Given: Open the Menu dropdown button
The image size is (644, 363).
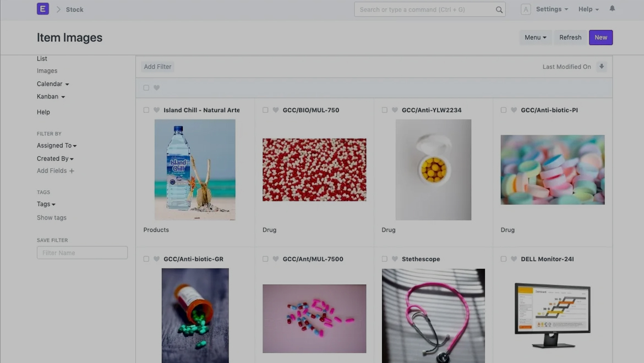Looking at the screenshot, I should click(535, 37).
